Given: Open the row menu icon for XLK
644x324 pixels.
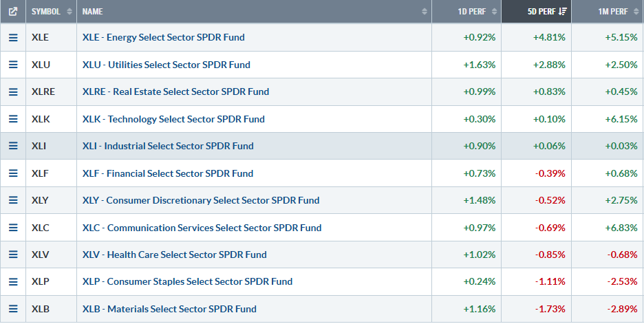Looking at the screenshot, I should pyautogui.click(x=13, y=119).
